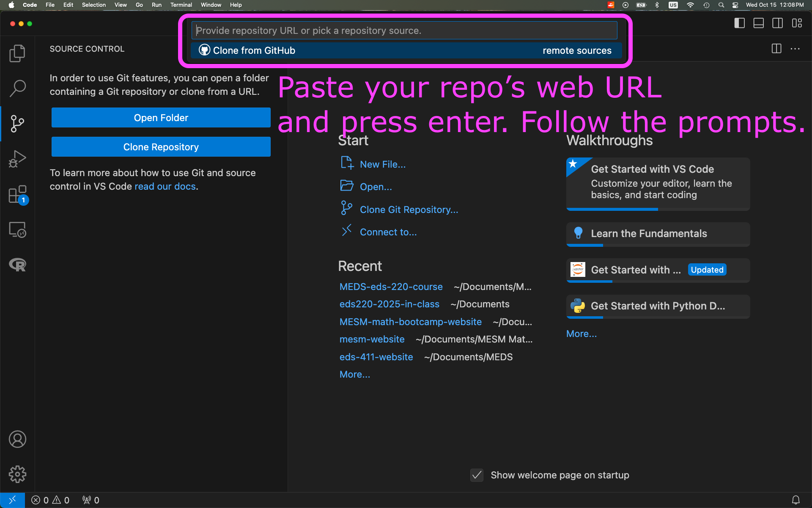Image resolution: width=812 pixels, height=508 pixels.
Task: Open the Extensions view icon
Action: 17,194
